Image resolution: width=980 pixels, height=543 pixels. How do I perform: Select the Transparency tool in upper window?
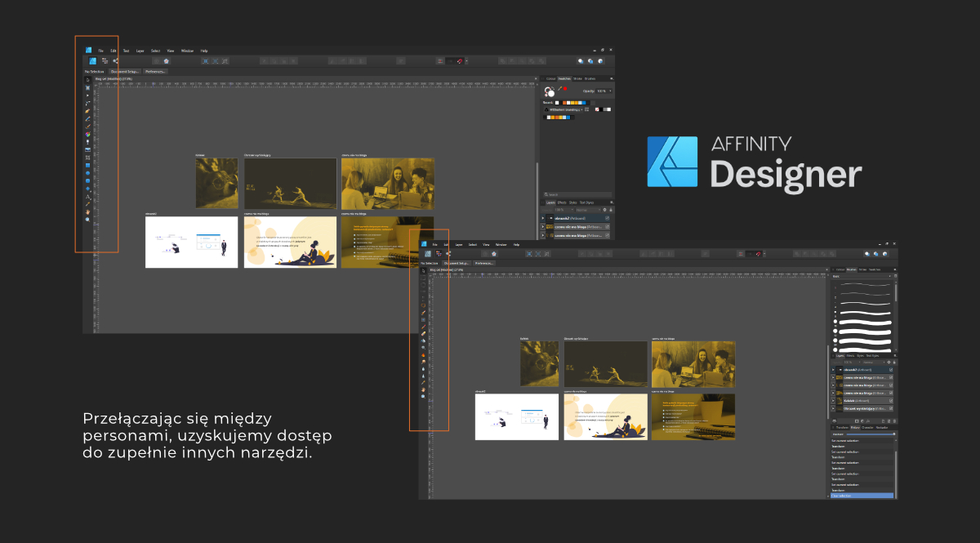[87, 141]
